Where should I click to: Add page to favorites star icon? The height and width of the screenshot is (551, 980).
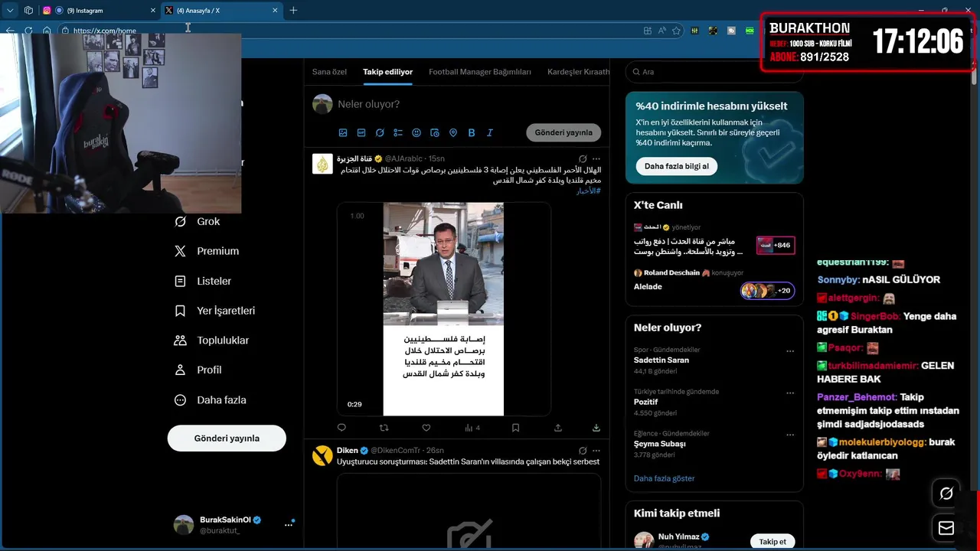(676, 31)
